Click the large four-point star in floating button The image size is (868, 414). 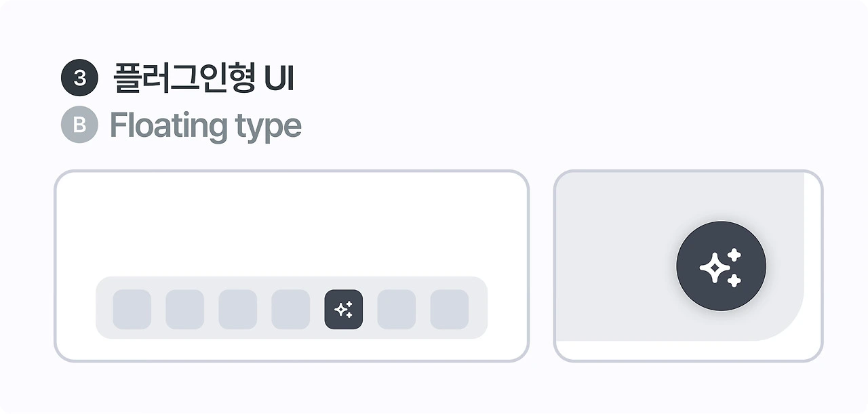click(x=714, y=268)
